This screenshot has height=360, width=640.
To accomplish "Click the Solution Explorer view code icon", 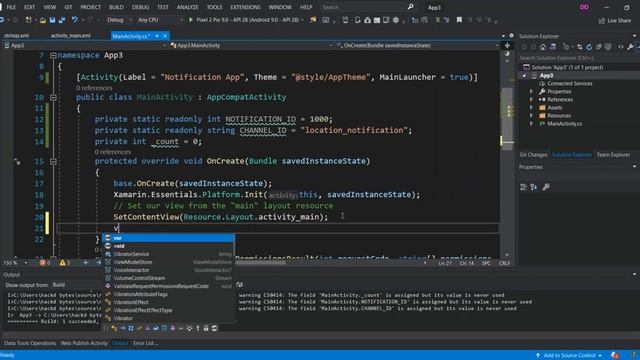I will (x=620, y=47).
